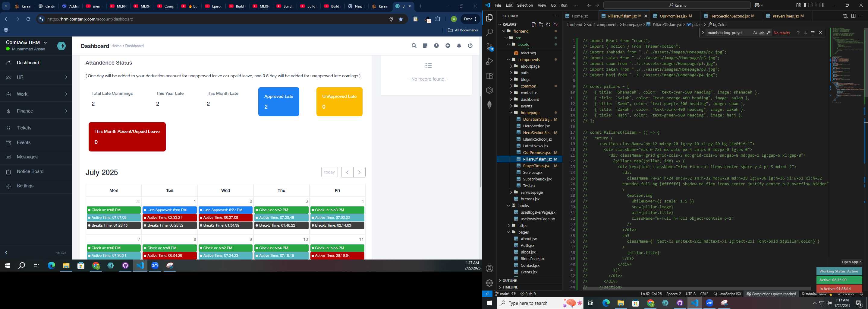868x309 pixels.
Task: Open the File menu in VS Code
Action: (498, 5)
